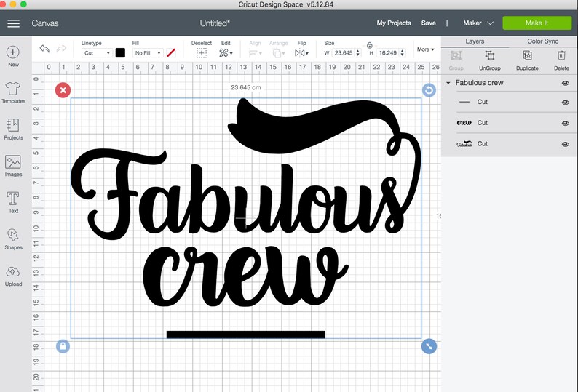Open the Images library
Image resolution: width=578 pixels, height=392 pixels.
point(13,166)
